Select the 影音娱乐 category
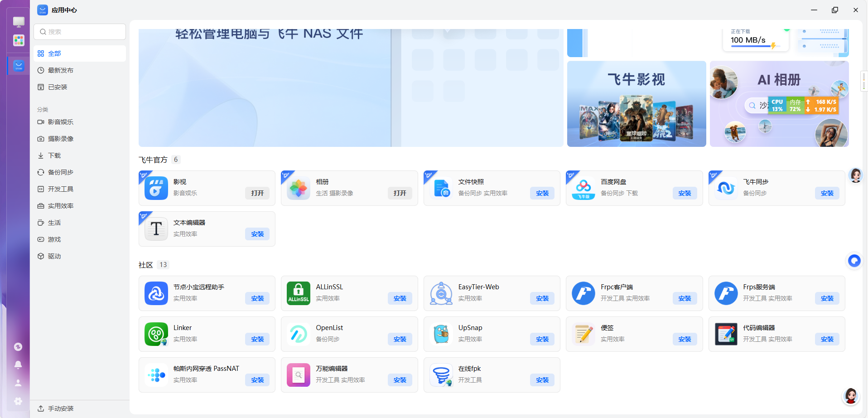The height and width of the screenshot is (418, 868). click(x=80, y=122)
